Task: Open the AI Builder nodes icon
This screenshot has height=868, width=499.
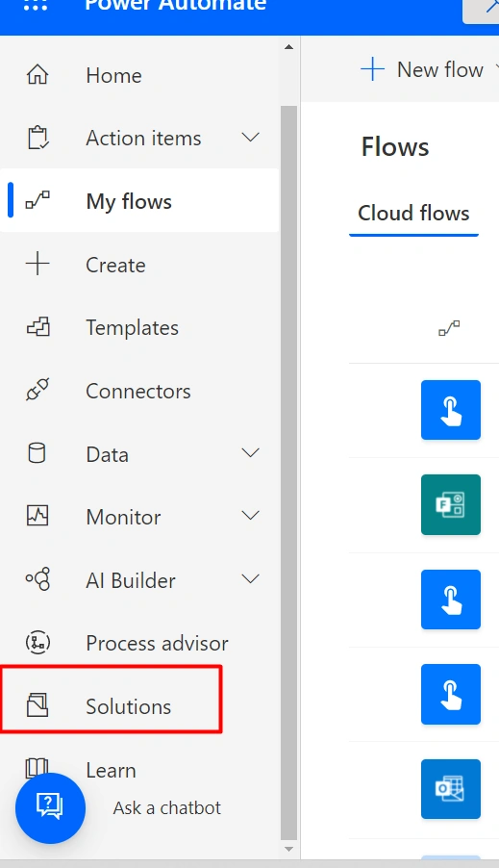Action: pos(37,579)
